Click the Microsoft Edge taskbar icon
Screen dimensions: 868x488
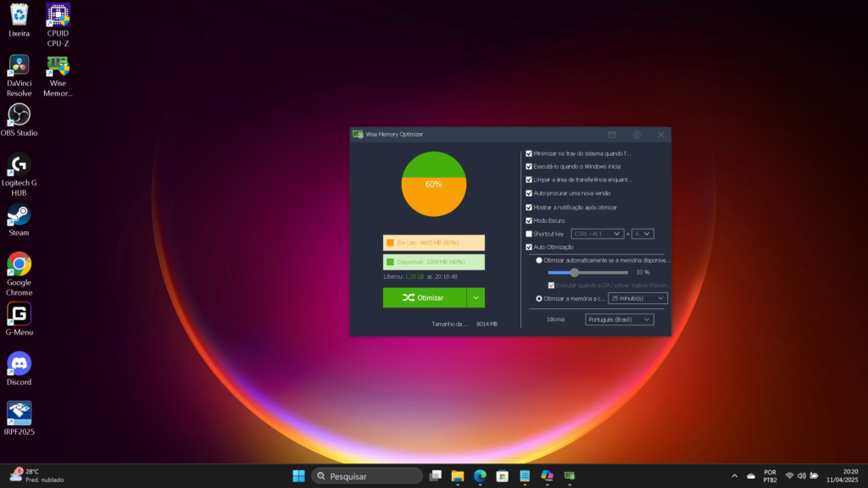pos(480,476)
